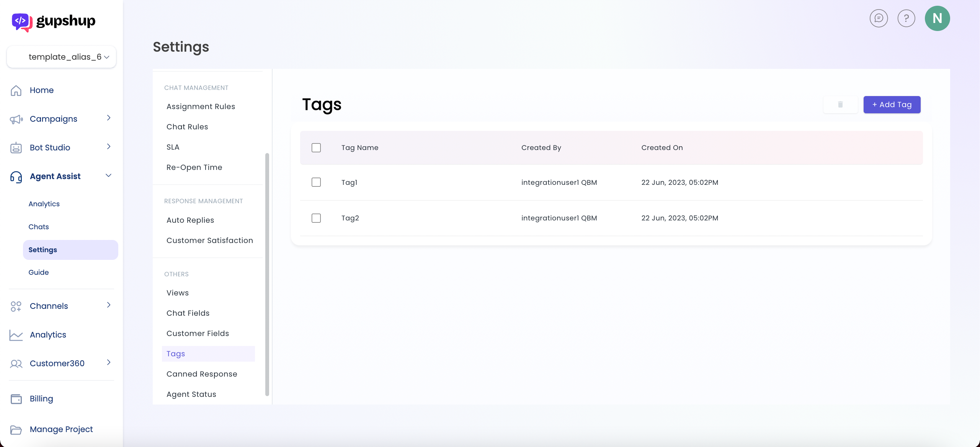Click the settings menu vertical scrollbar
This screenshot has width=980, height=447.
click(267, 274)
